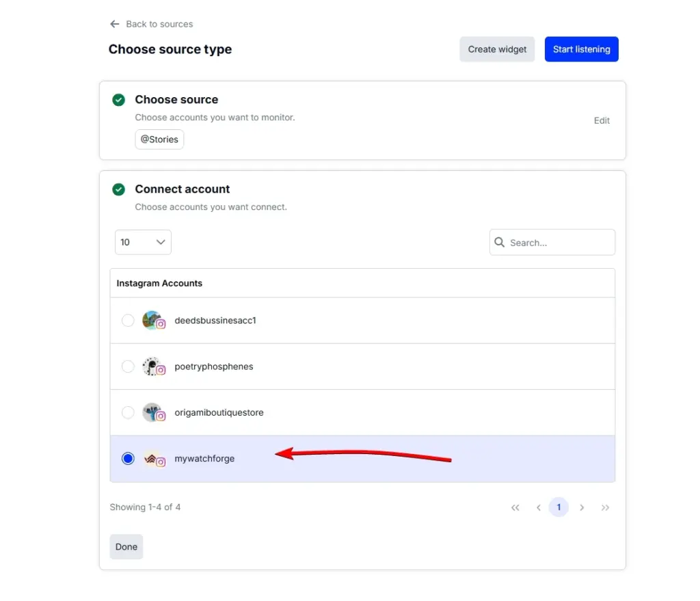This screenshot has height=601, width=700.
Task: Click the green checkmark beside Choose source
Action: 118,100
